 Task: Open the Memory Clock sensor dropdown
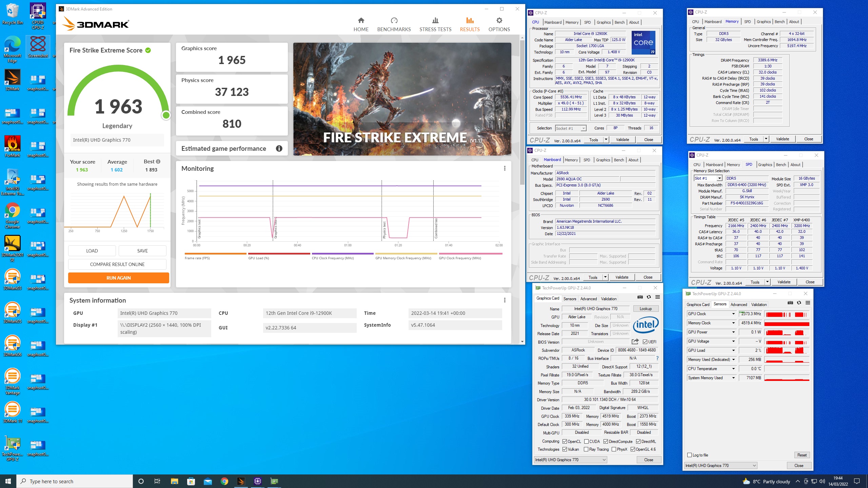click(x=733, y=323)
